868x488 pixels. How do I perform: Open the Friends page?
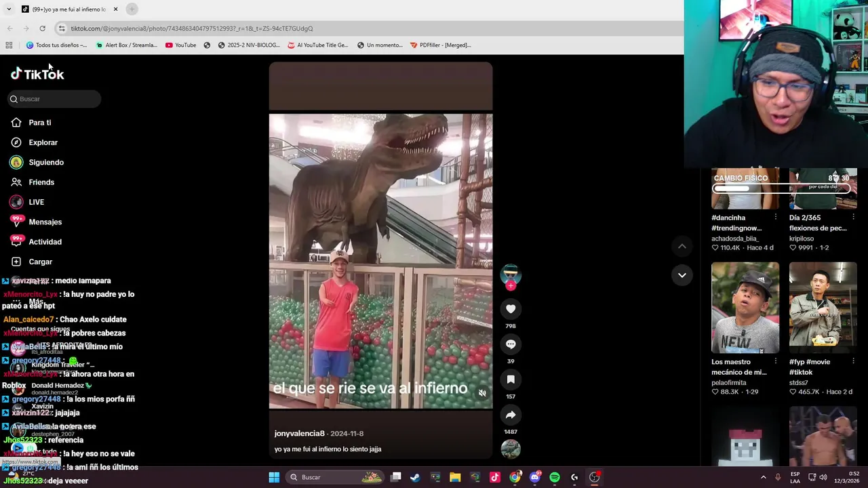(x=41, y=182)
